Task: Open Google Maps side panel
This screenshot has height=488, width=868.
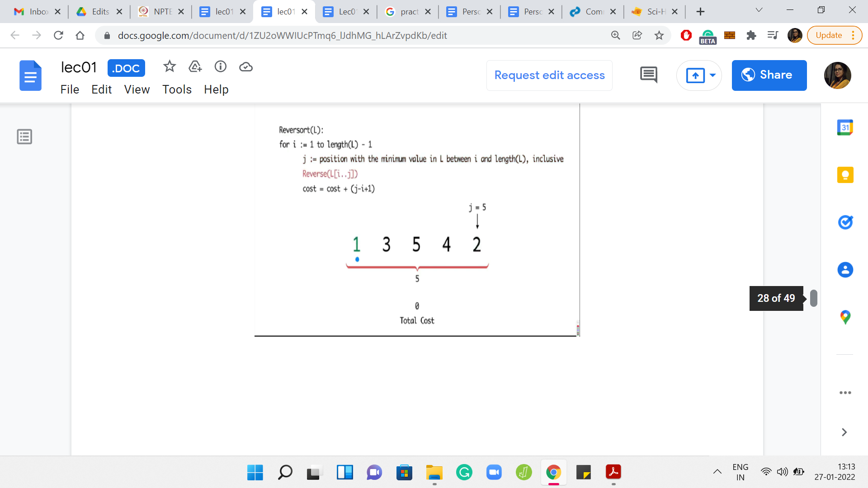Action: pyautogui.click(x=845, y=317)
